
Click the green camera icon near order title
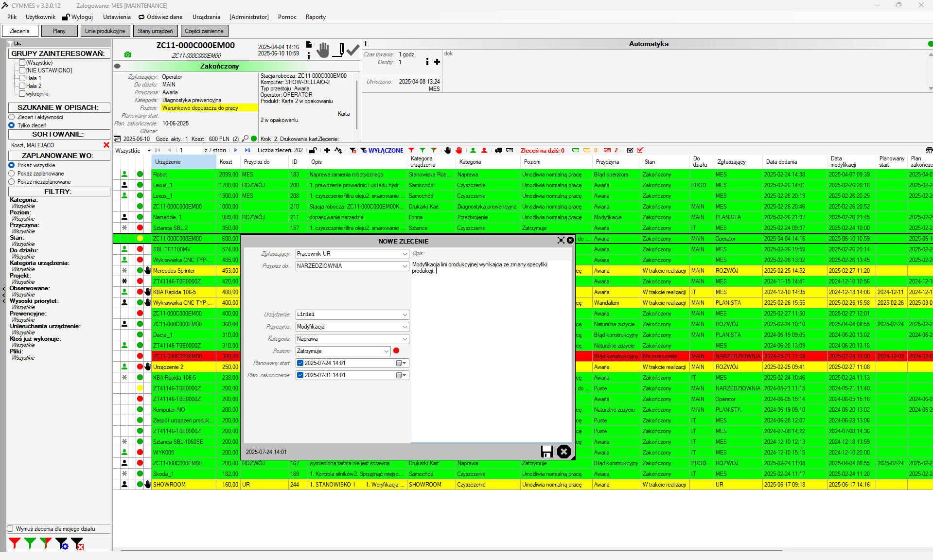128,55
